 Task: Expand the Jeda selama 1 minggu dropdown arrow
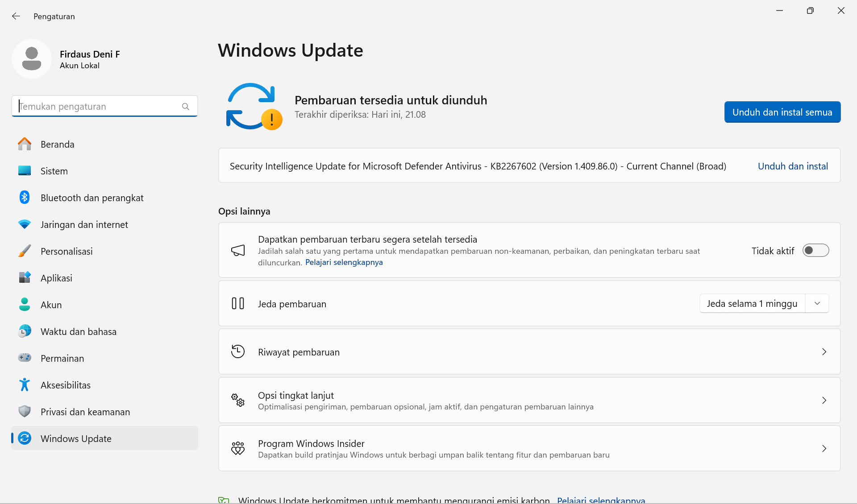[x=817, y=304]
